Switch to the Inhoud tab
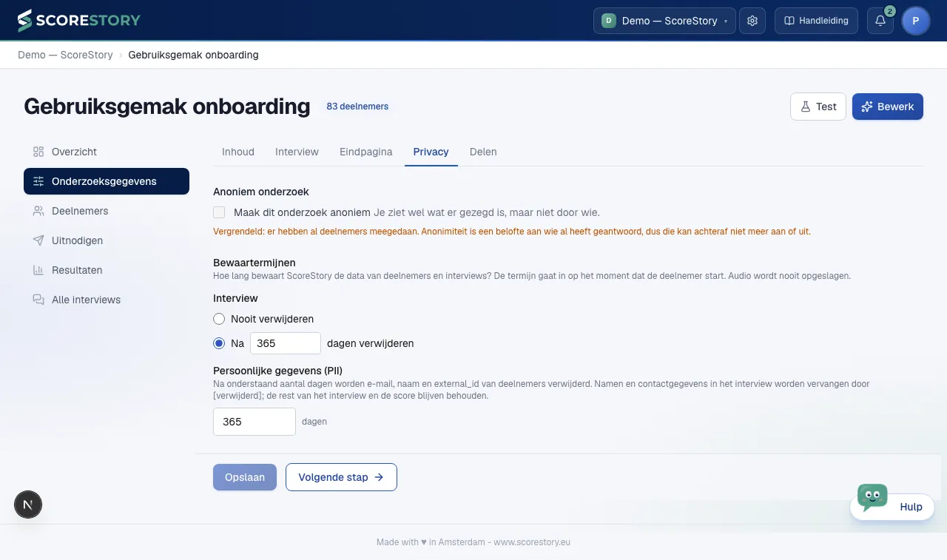Image resolution: width=947 pixels, height=560 pixels. pos(238,152)
